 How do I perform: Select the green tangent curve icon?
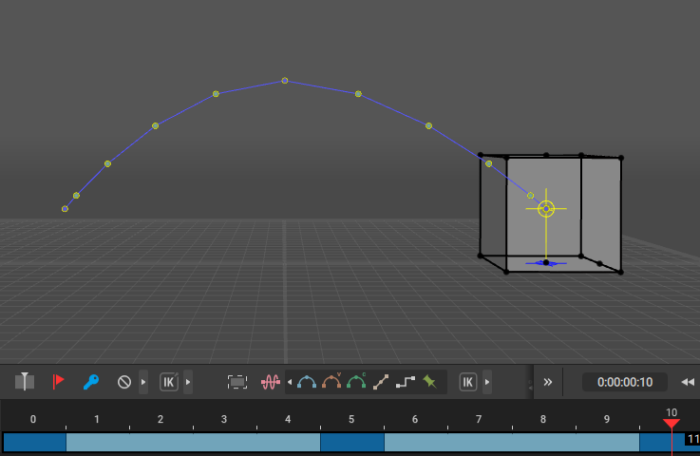click(x=356, y=381)
